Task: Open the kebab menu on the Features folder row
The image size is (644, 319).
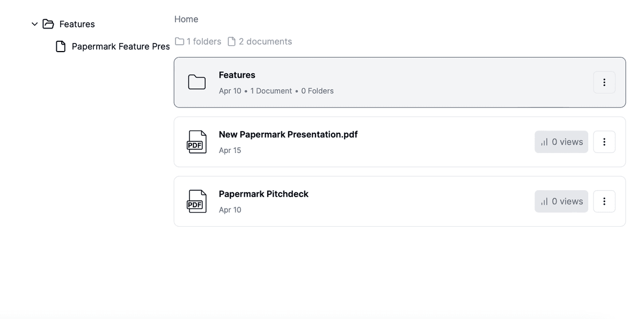Action: pos(604,82)
